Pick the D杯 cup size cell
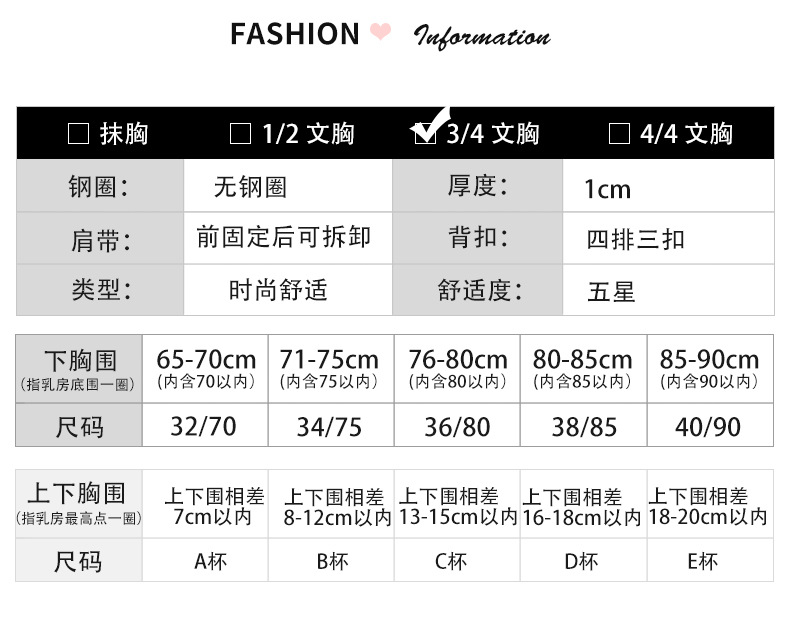Viewport: 790px width, 618px height. (581, 561)
